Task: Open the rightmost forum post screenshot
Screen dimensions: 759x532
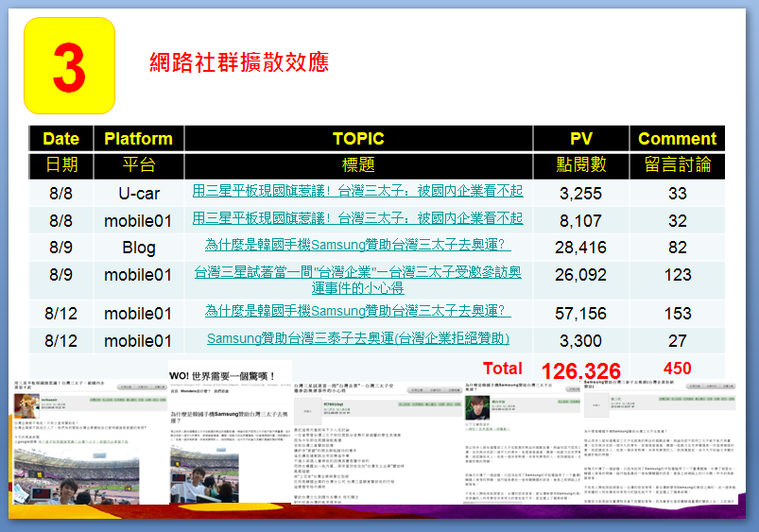Action: point(661,441)
